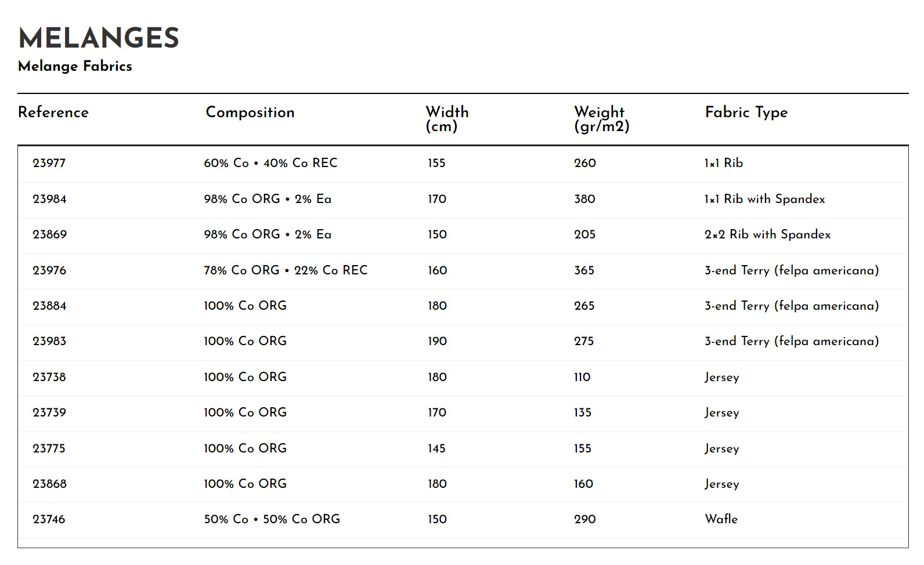Click the Melange Fabrics subtitle

[x=75, y=66]
